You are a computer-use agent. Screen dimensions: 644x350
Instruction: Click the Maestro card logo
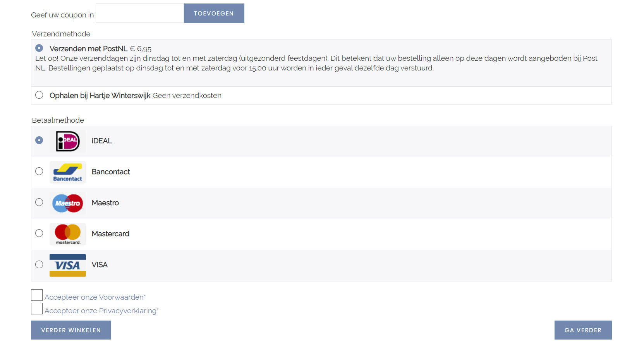pyautogui.click(x=68, y=203)
